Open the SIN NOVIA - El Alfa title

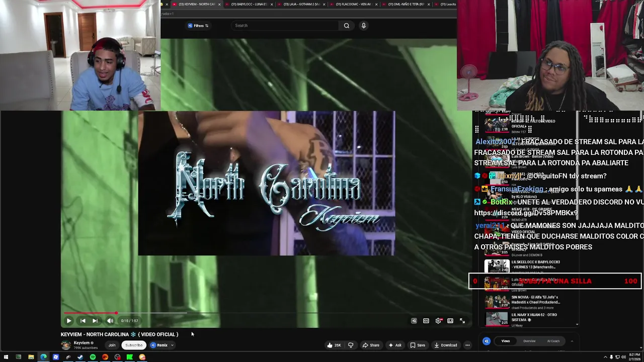click(536, 300)
